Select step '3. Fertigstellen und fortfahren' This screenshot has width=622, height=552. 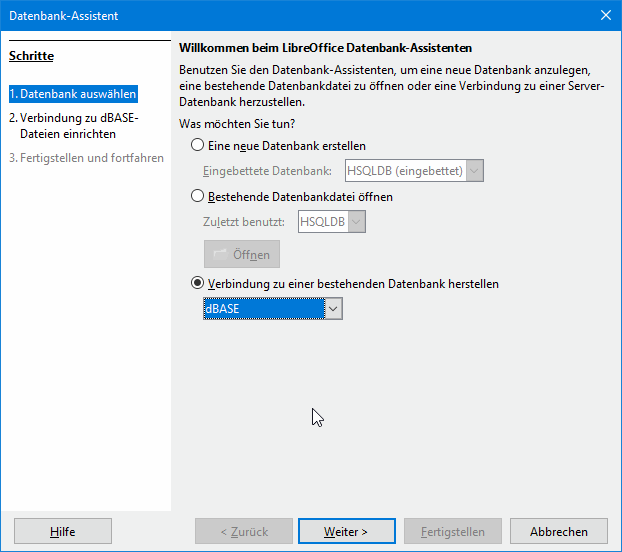pos(86,158)
